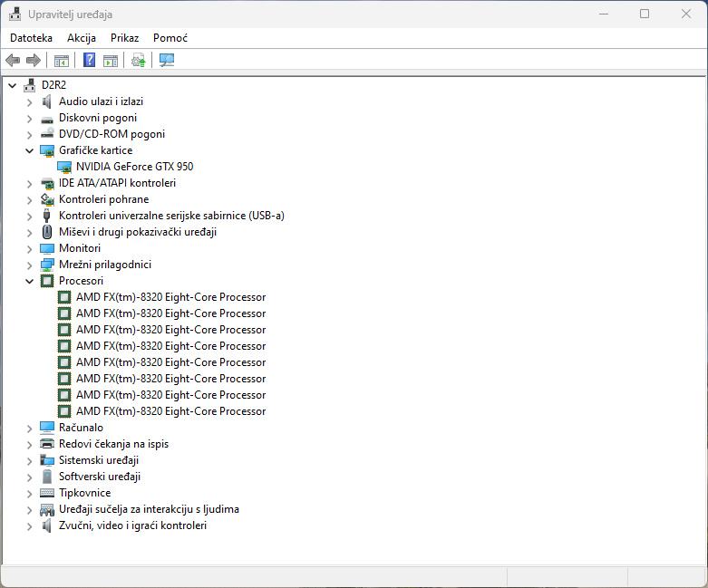Click the Uređaji sučelja HID icon
Viewport: 708px width, 588px height.
point(47,510)
